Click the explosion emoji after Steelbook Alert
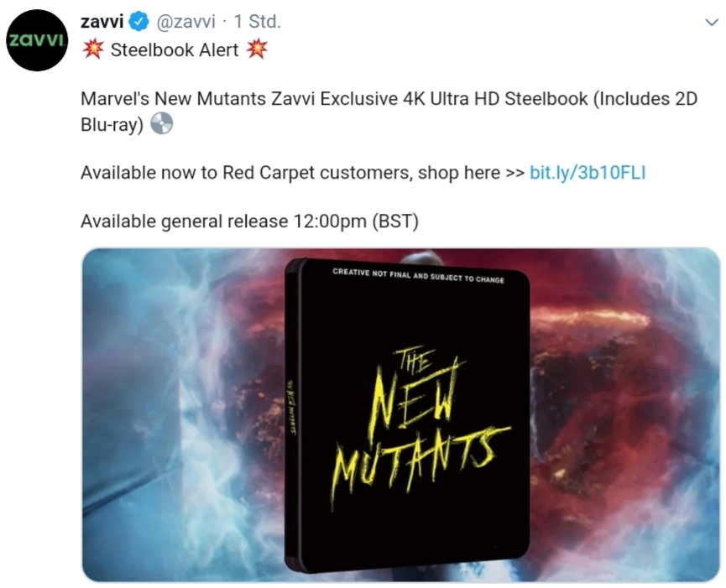Image resolution: width=726 pixels, height=588 pixels. coord(257,49)
